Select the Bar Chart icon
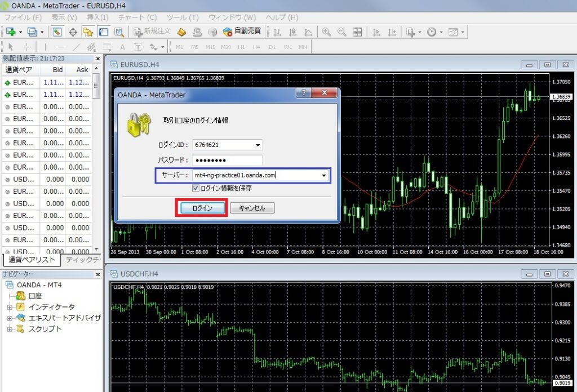Screen dimensions: 577x392 (277, 32)
